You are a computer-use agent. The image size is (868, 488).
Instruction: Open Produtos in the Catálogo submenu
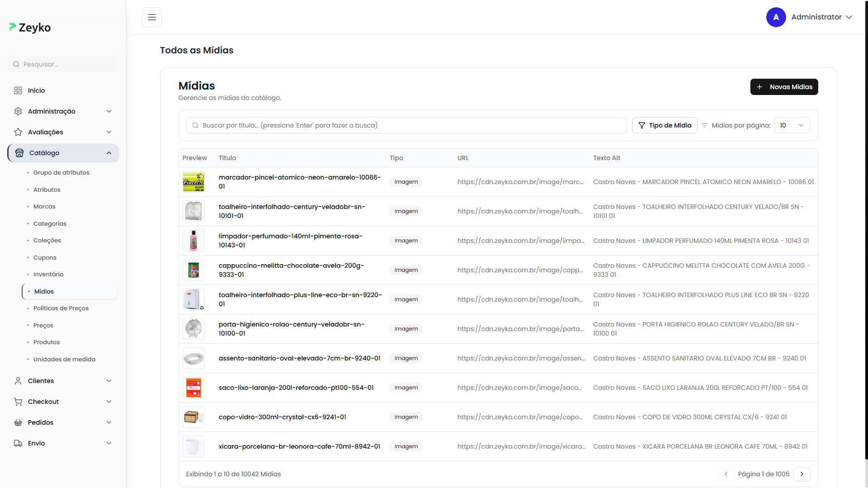pyautogui.click(x=47, y=342)
